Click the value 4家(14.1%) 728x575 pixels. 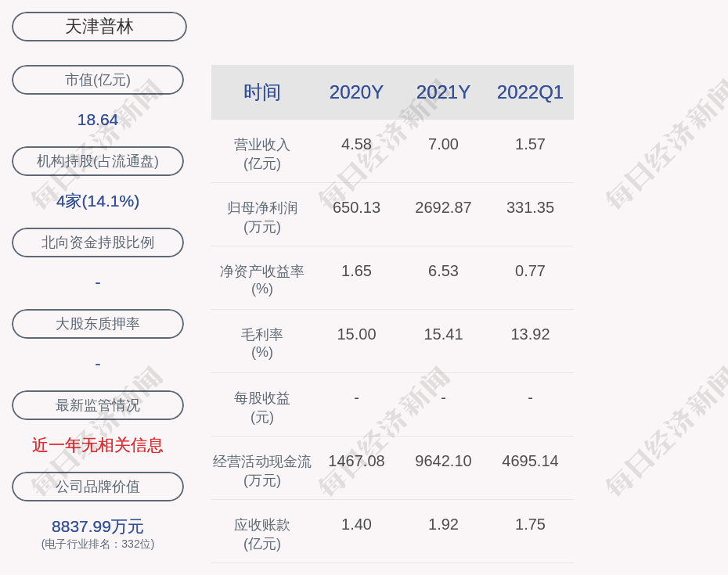coord(98,201)
